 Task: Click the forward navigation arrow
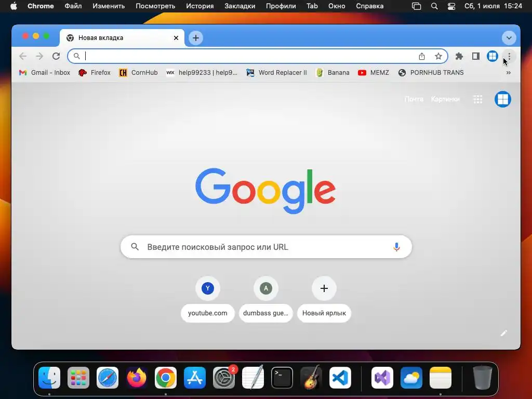39,56
